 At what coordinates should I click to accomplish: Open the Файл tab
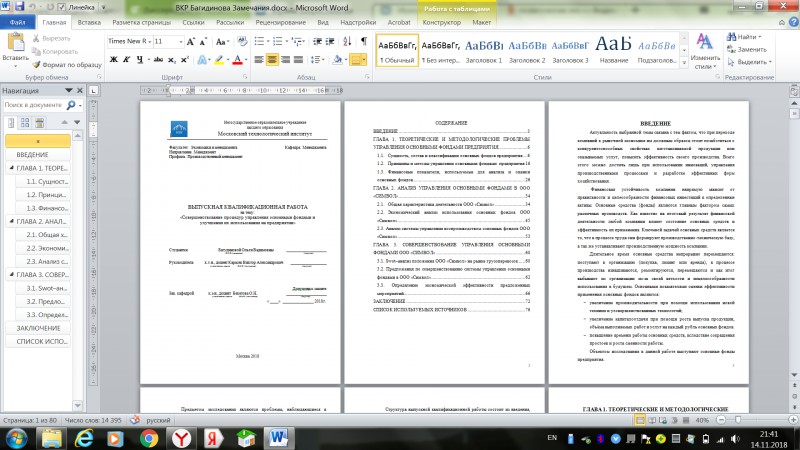[17, 22]
